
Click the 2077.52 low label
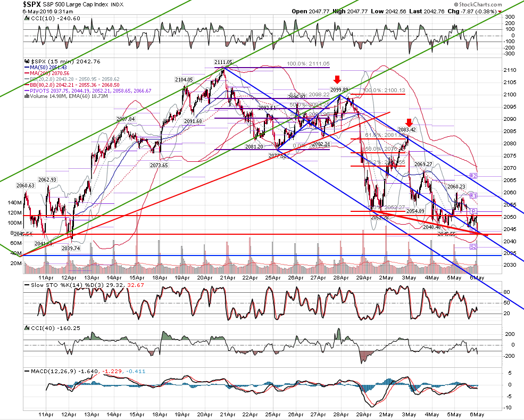coord(278,156)
